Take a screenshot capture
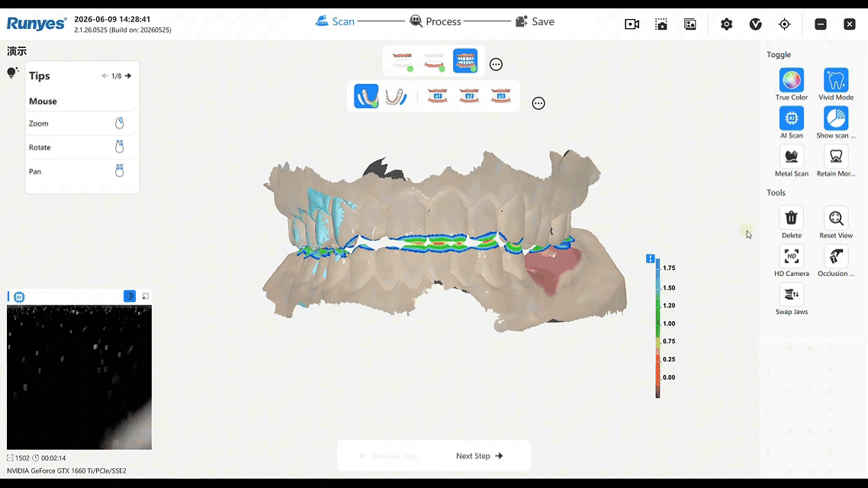The height and width of the screenshot is (488, 868). point(661,24)
